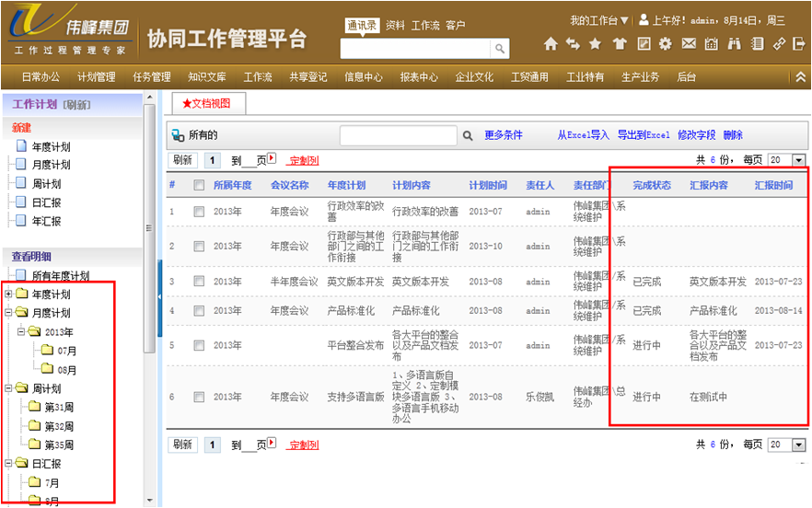The image size is (812, 508).
Task: Click 年汇报 document icon under 新建
Action: (x=21, y=221)
